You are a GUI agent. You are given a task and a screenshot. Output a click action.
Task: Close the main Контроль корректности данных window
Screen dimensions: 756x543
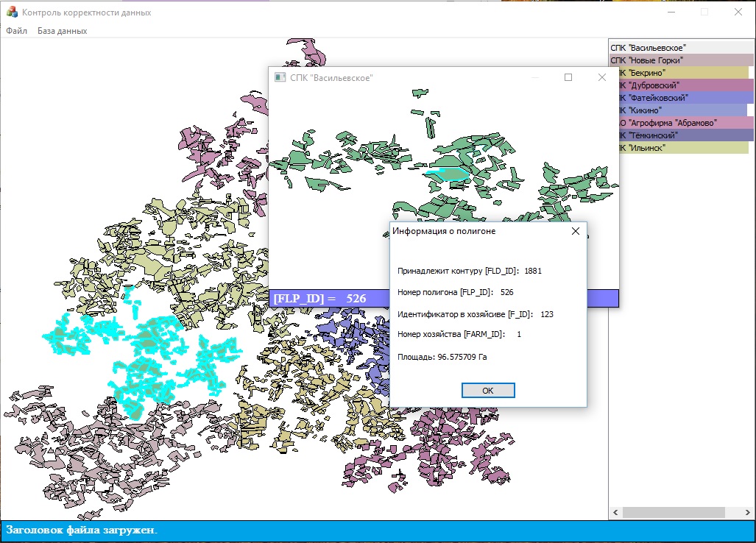pyautogui.click(x=738, y=12)
